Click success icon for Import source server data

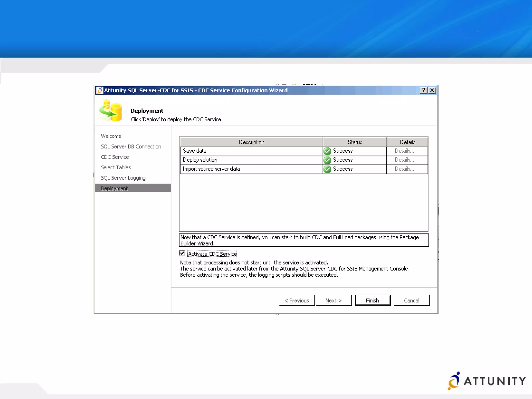tap(327, 169)
